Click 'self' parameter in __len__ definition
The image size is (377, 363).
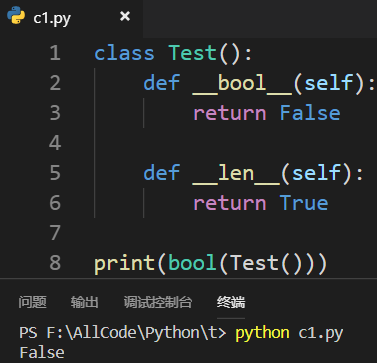[x=317, y=173]
